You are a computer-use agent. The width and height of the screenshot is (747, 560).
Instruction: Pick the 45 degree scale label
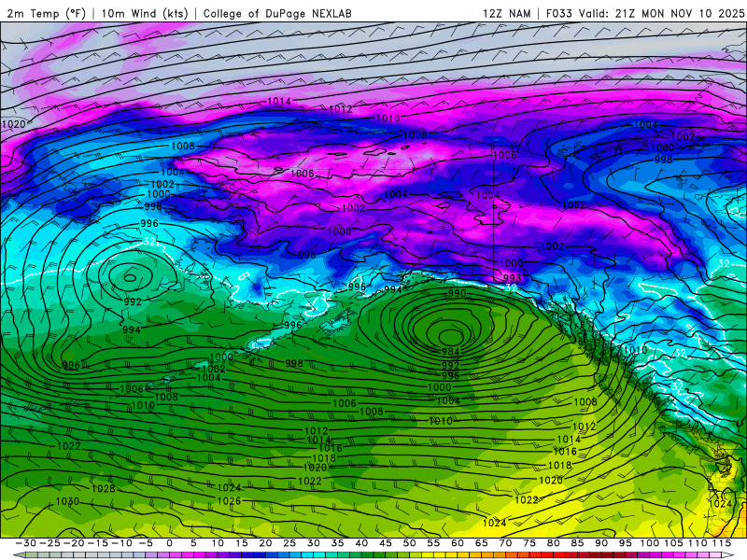pyautogui.click(x=385, y=543)
